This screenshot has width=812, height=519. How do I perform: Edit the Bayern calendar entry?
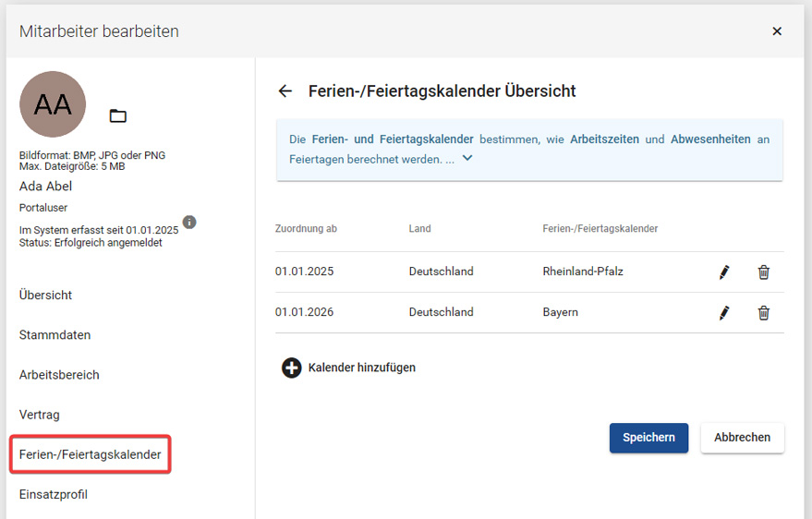click(724, 312)
